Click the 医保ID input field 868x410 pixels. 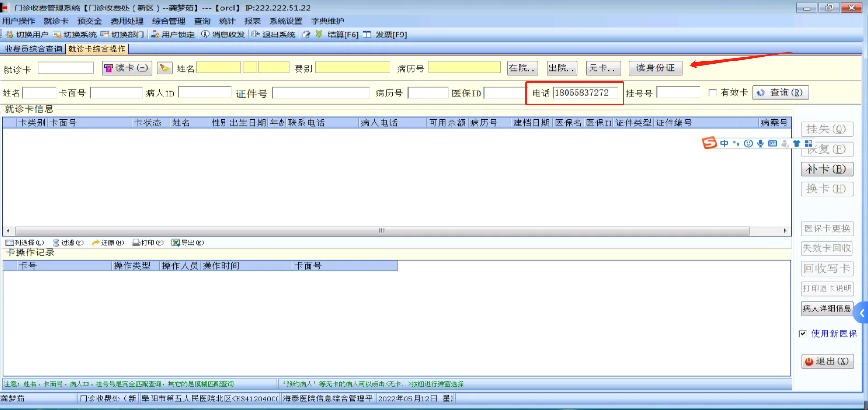pyautogui.click(x=505, y=93)
